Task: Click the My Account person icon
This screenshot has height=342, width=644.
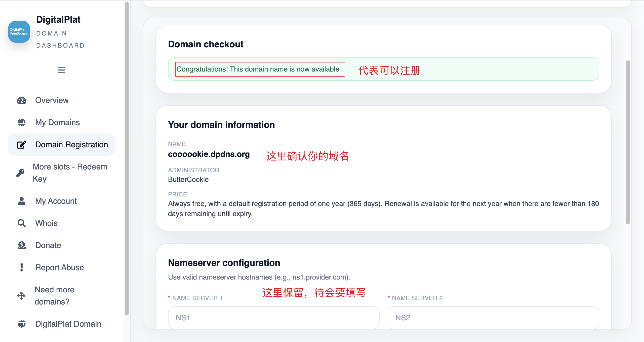Action: [x=22, y=201]
